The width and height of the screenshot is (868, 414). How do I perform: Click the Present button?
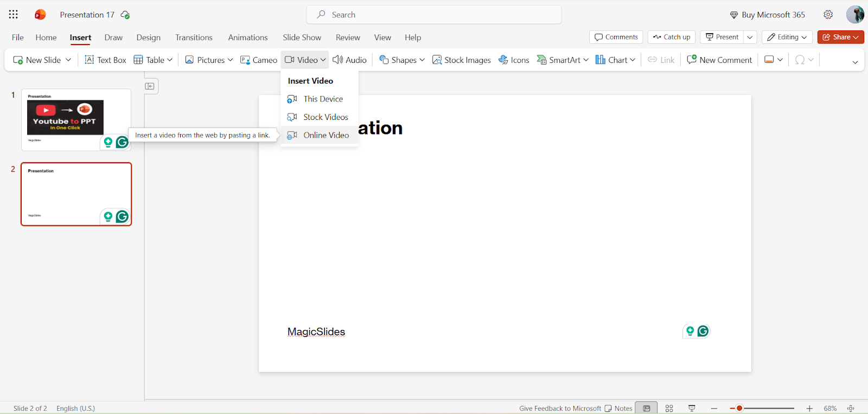[x=722, y=37]
